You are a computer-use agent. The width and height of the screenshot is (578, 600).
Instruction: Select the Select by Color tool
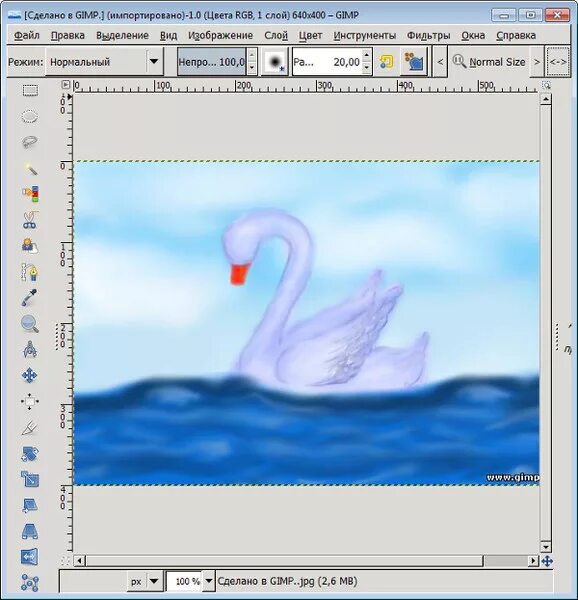(x=30, y=194)
